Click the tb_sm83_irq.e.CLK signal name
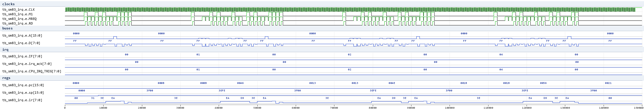This screenshot has height=111, width=644. coord(18,10)
